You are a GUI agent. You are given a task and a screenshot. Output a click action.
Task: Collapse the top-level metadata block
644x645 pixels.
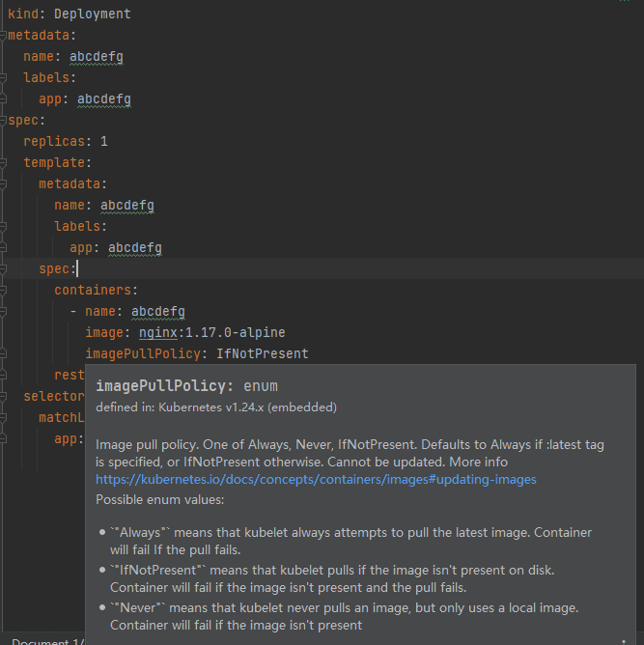(3, 36)
